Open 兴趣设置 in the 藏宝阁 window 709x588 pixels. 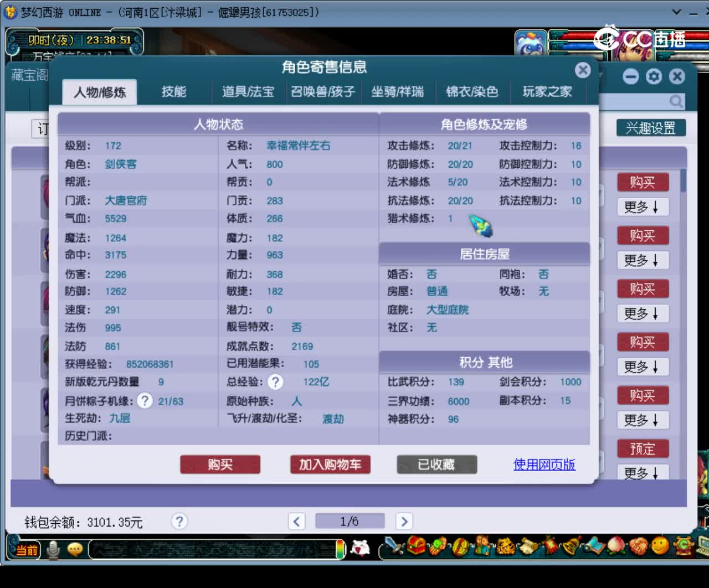click(651, 128)
